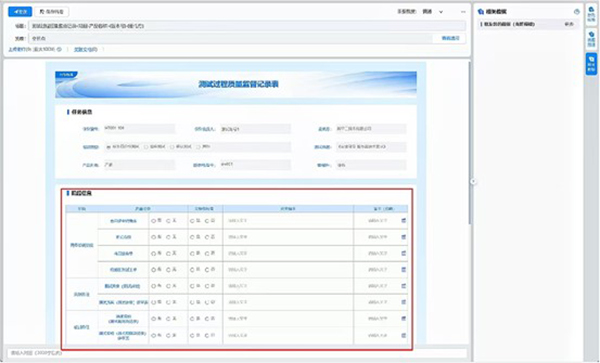Click the date picker icon in last table row
This screenshot has height=363, width=600.
403,335
